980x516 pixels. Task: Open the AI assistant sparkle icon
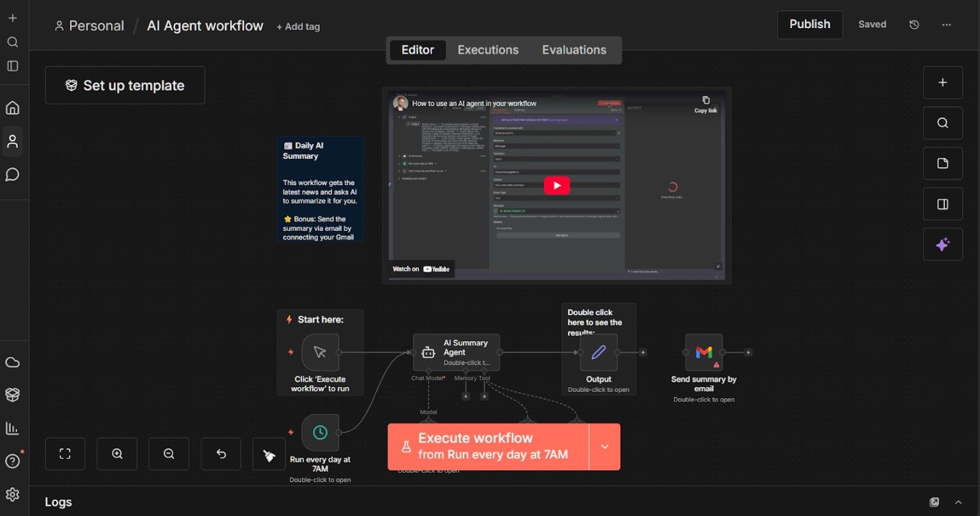pos(942,245)
